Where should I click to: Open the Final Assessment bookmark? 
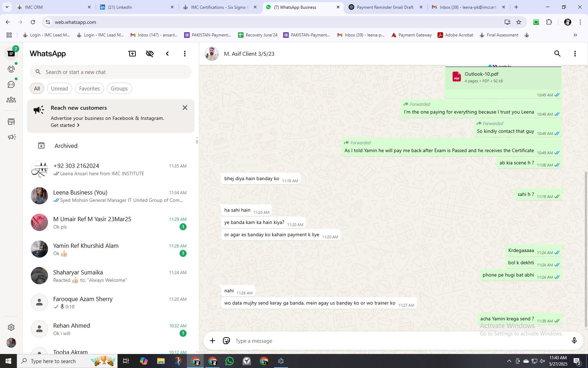tap(499, 35)
